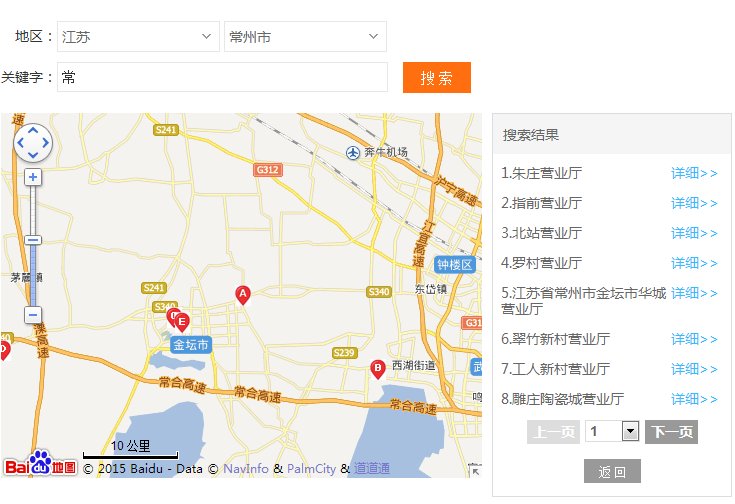The image size is (735, 504).
Task: Toggle the overview map corner arrow
Action: [x=475, y=471]
